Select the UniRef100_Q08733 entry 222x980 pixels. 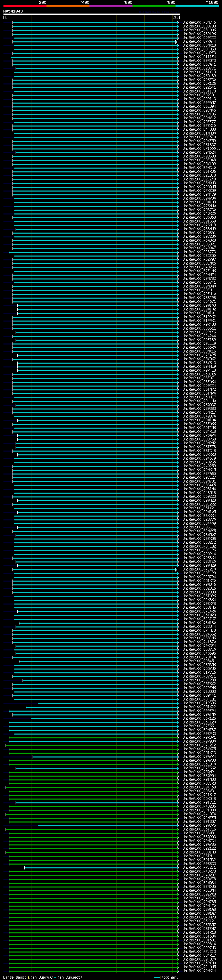click(199, 26)
